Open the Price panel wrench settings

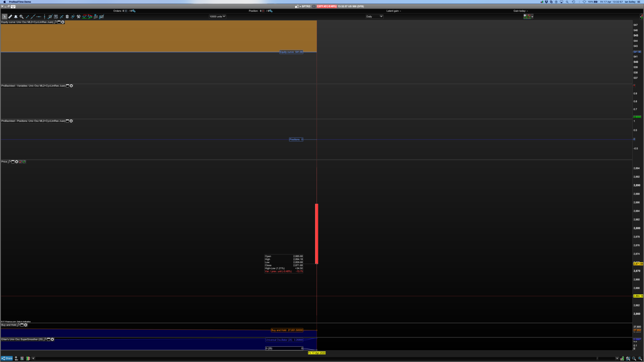pyautogui.click(x=9, y=162)
